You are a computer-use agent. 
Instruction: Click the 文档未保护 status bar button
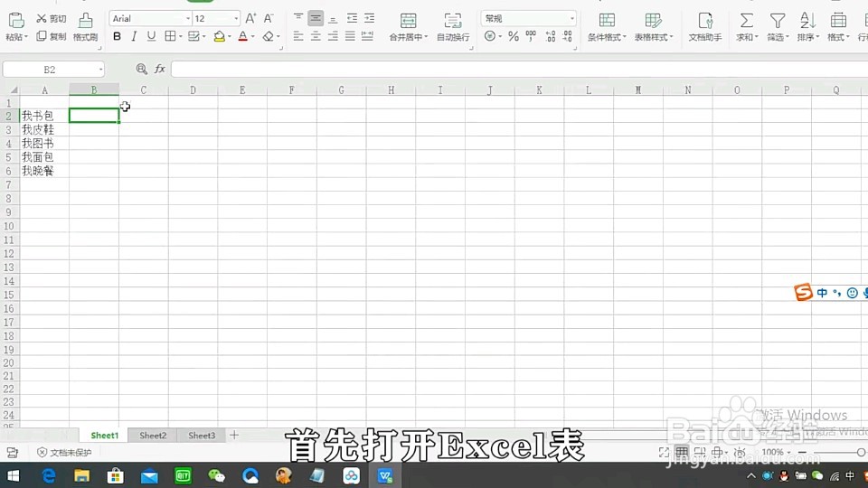pos(64,453)
